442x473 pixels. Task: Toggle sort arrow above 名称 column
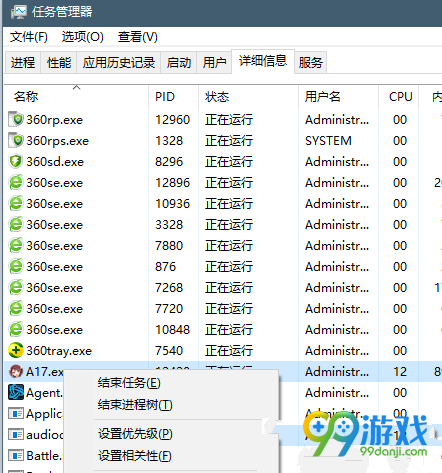[x=77, y=87]
